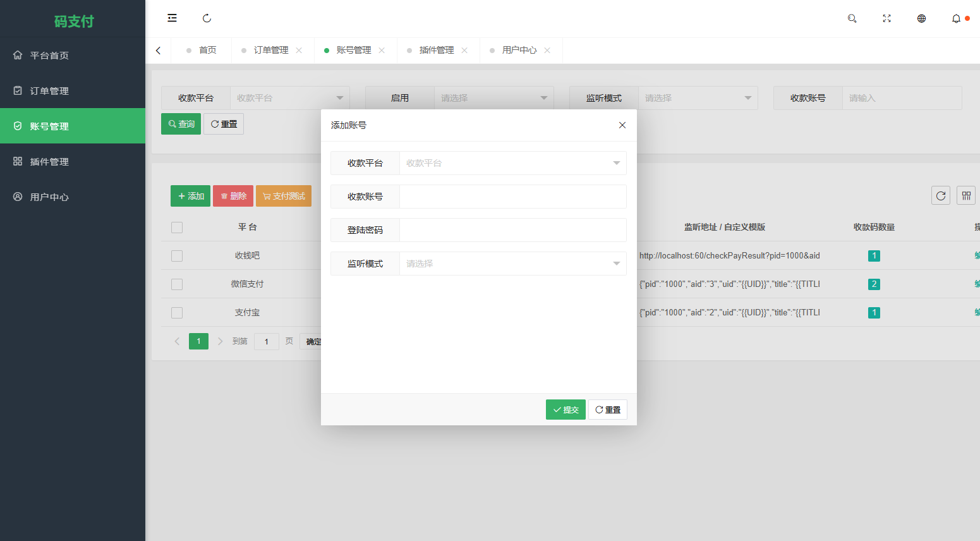Refresh the page with the reload icon
Image resolution: width=980 pixels, height=541 pixels.
tap(207, 18)
